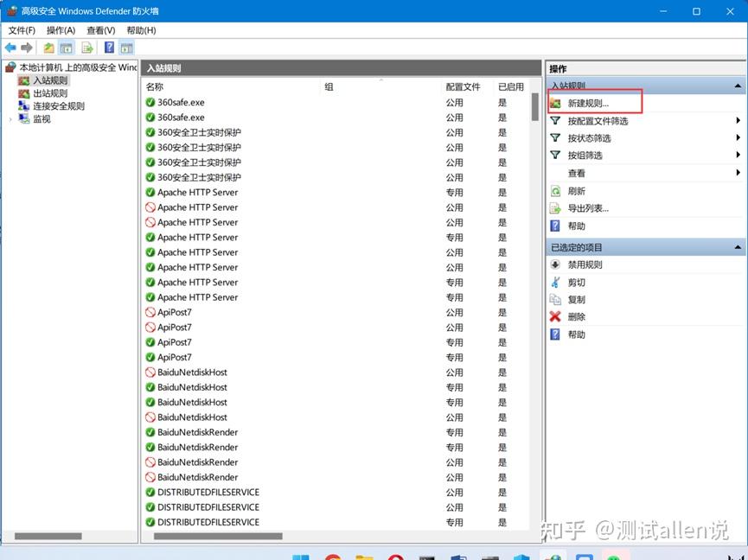Click the 复制 copy action
The width and height of the screenshot is (748, 560).
pyautogui.click(x=576, y=300)
